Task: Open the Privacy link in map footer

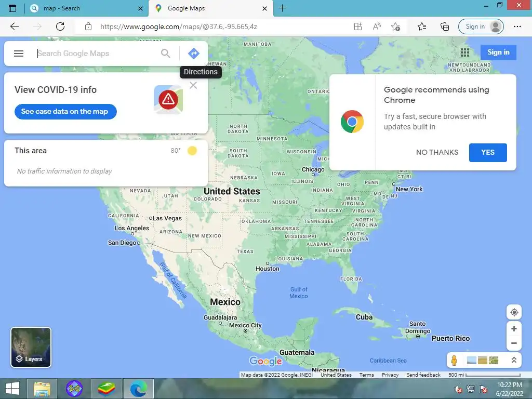Action: (x=390, y=375)
